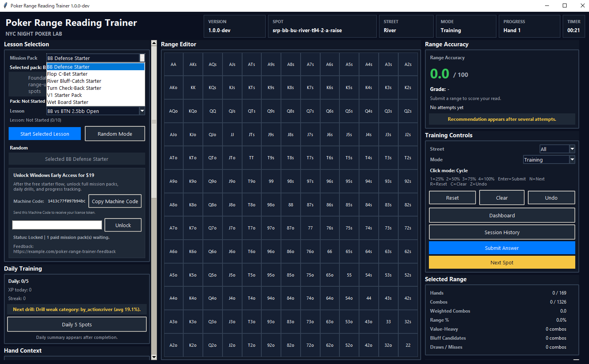Open the Lesson dropdown BB vs BTN
The image size is (589, 364).
(95, 111)
